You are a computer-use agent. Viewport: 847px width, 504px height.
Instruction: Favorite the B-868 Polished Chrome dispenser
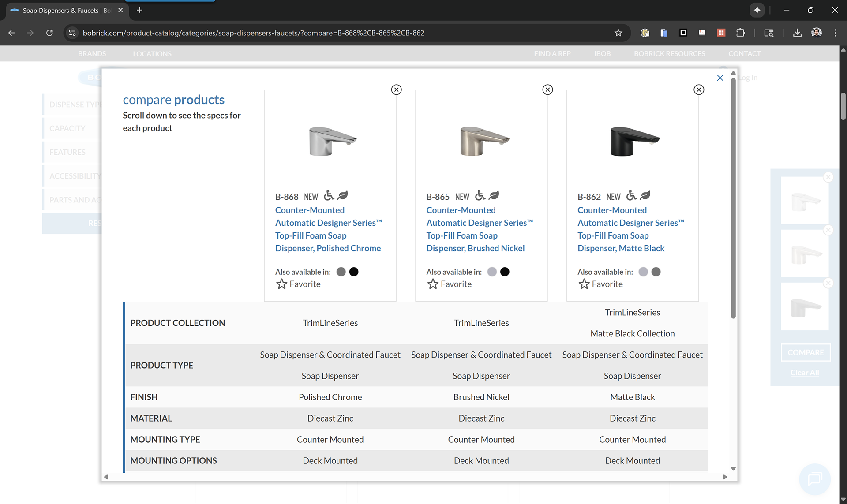[x=298, y=284]
